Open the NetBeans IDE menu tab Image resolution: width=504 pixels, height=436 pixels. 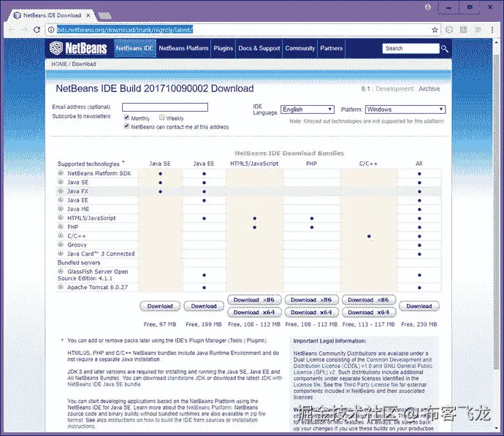pos(135,48)
